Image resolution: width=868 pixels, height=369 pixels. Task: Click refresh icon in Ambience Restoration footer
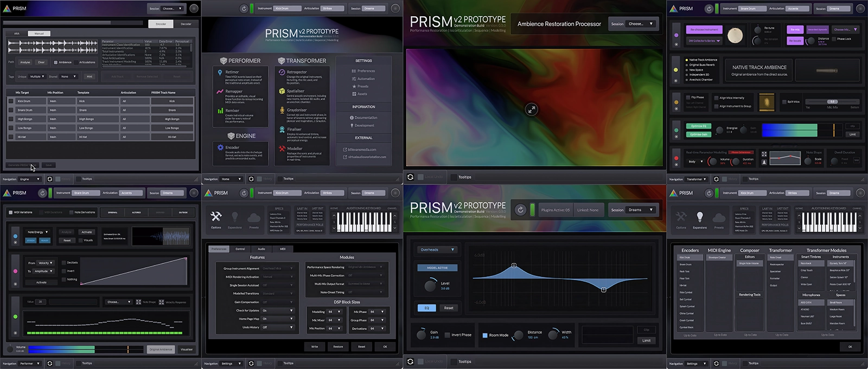pyautogui.click(x=410, y=177)
